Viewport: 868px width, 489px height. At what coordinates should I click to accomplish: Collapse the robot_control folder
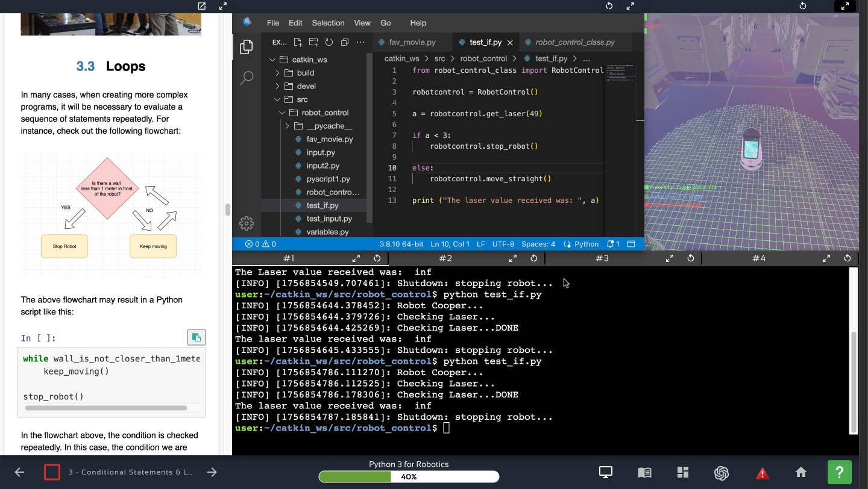(325, 113)
